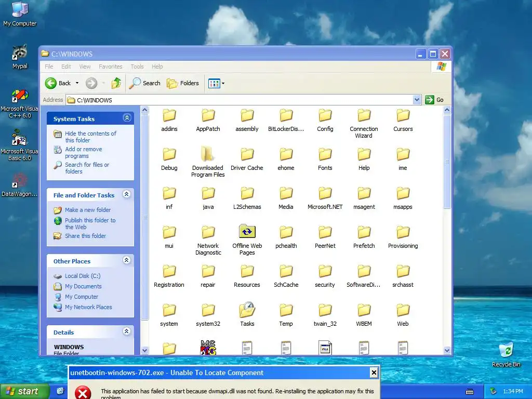532x399 pixels.
Task: Click the keyboard icon in the taskbar
Action: point(470,392)
